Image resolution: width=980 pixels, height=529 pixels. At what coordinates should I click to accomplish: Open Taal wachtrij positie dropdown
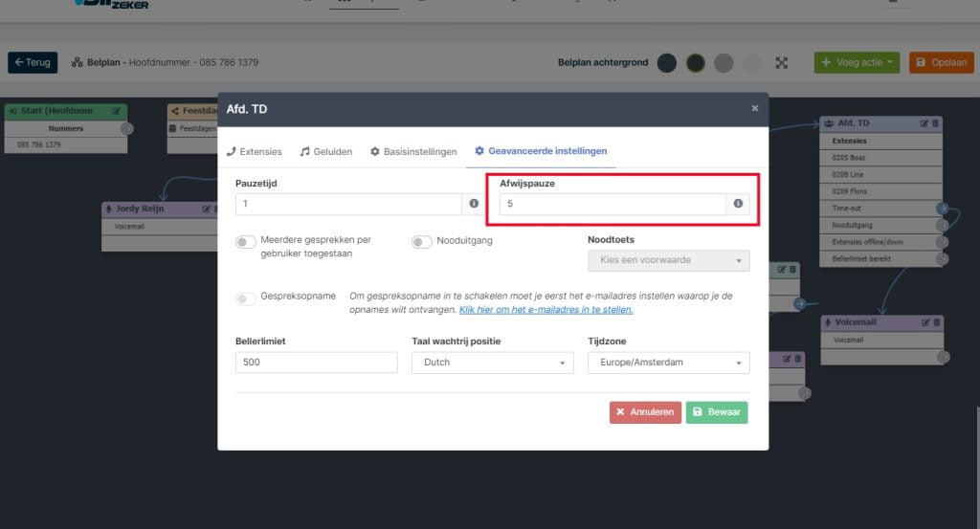[493, 363]
